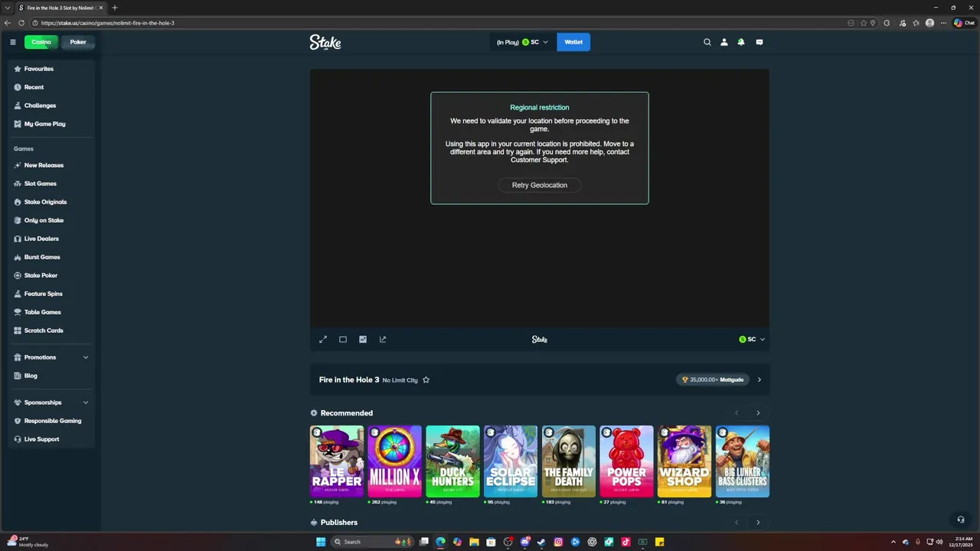Switch to the Poker tab
Screen dimensions: 980x551
click(78, 42)
